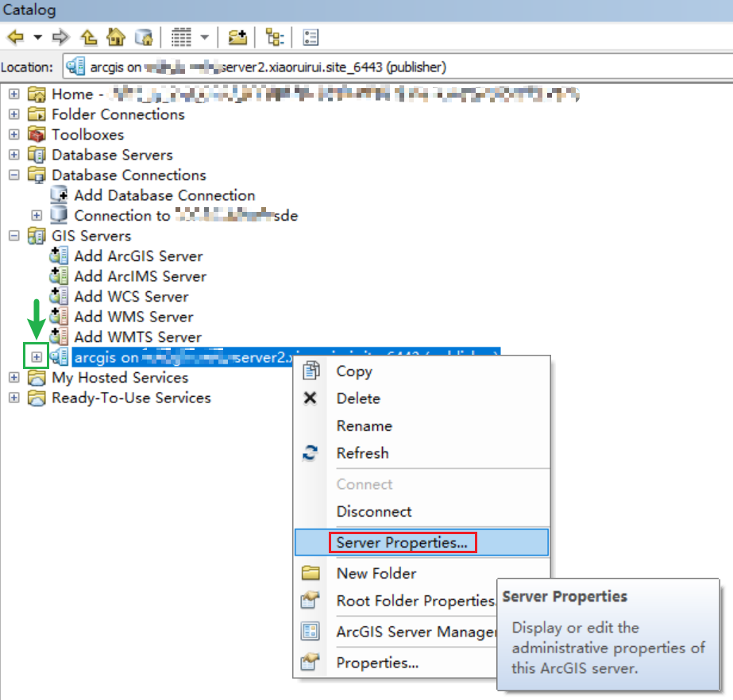This screenshot has height=700, width=733.
Task: Click the Add ArcIMS Server icon
Action: coord(59,275)
